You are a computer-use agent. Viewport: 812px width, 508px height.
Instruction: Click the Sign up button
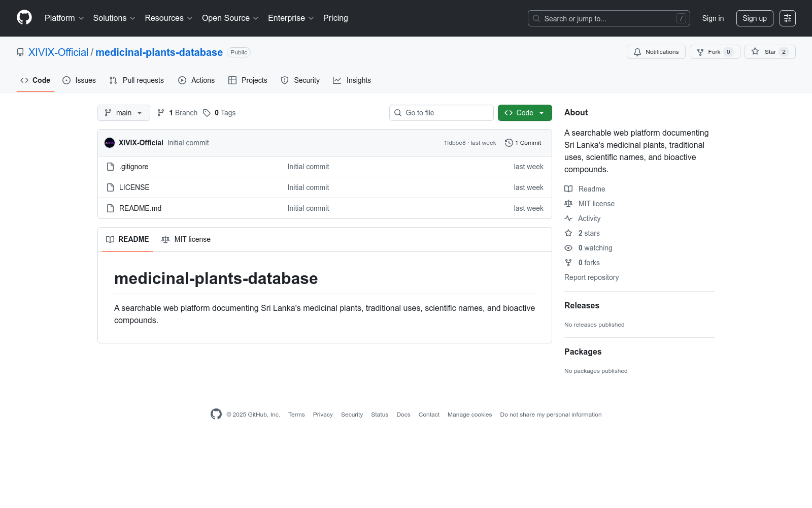(x=755, y=18)
